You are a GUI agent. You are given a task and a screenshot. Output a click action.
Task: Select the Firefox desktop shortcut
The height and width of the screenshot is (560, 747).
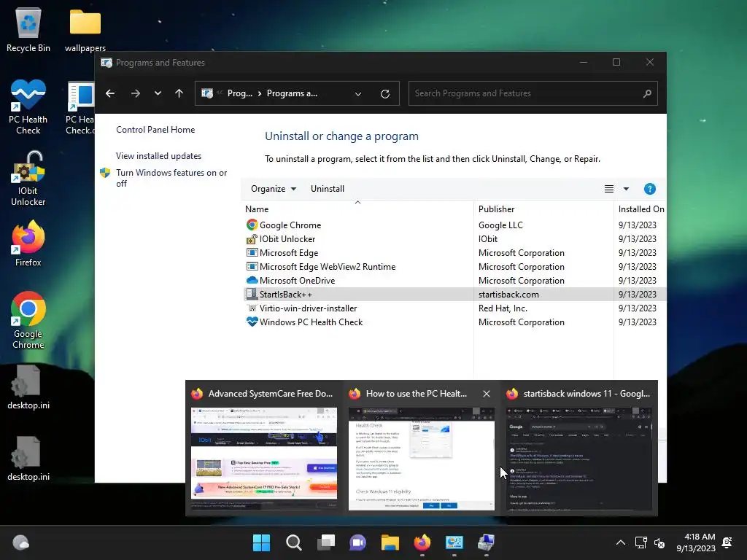pos(28,244)
